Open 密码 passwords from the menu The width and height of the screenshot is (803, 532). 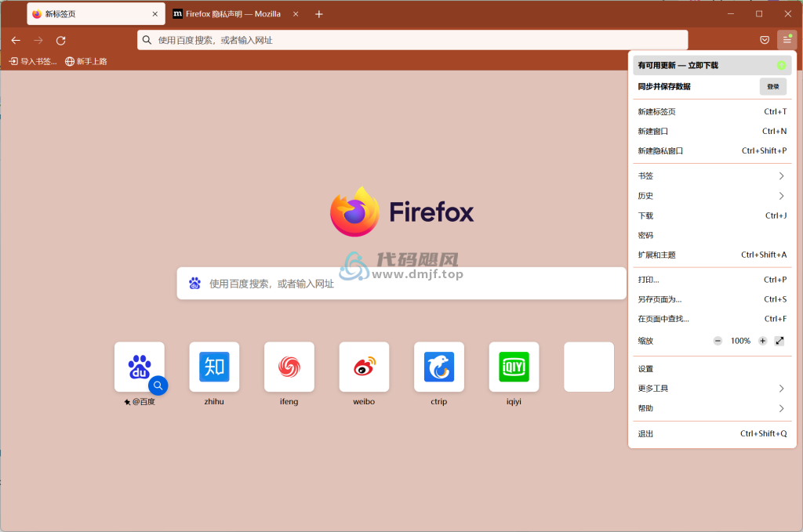tap(712, 235)
